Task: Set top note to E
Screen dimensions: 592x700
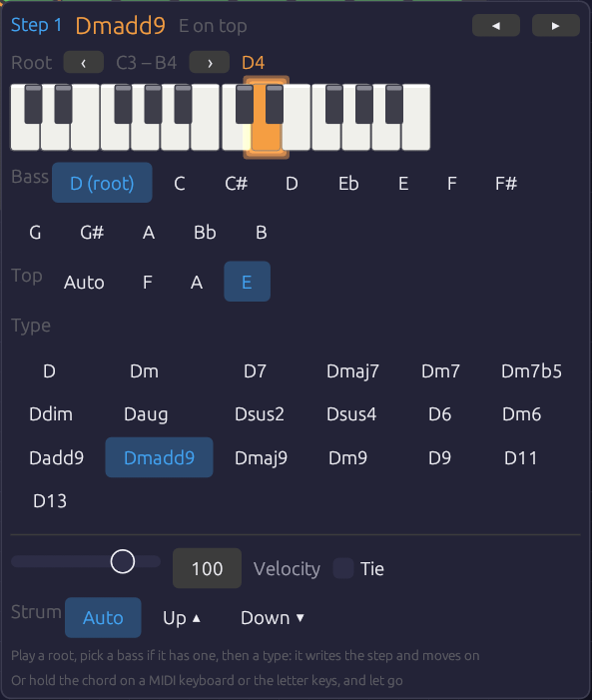Action: [247, 282]
